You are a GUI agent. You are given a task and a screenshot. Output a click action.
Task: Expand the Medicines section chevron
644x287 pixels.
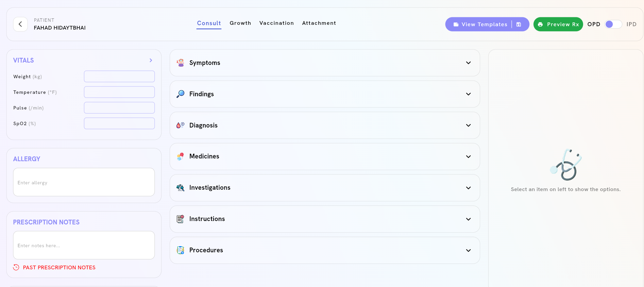tap(468, 156)
